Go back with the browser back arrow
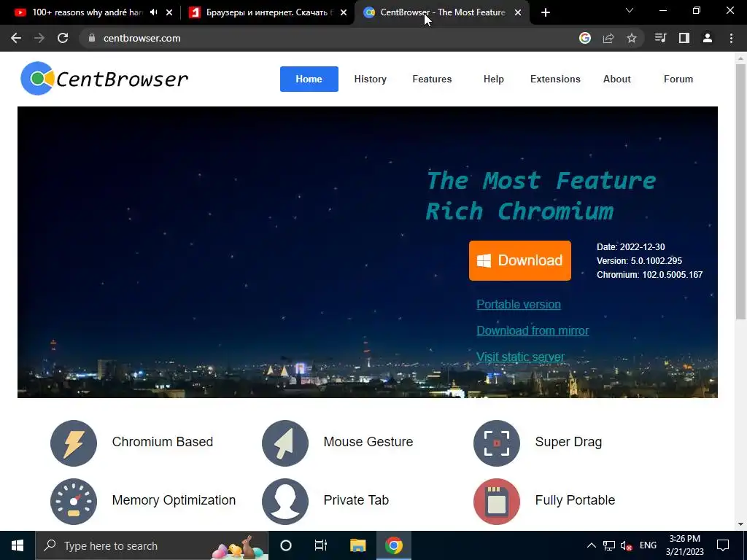Viewport: 747px width, 560px height. 16,38
